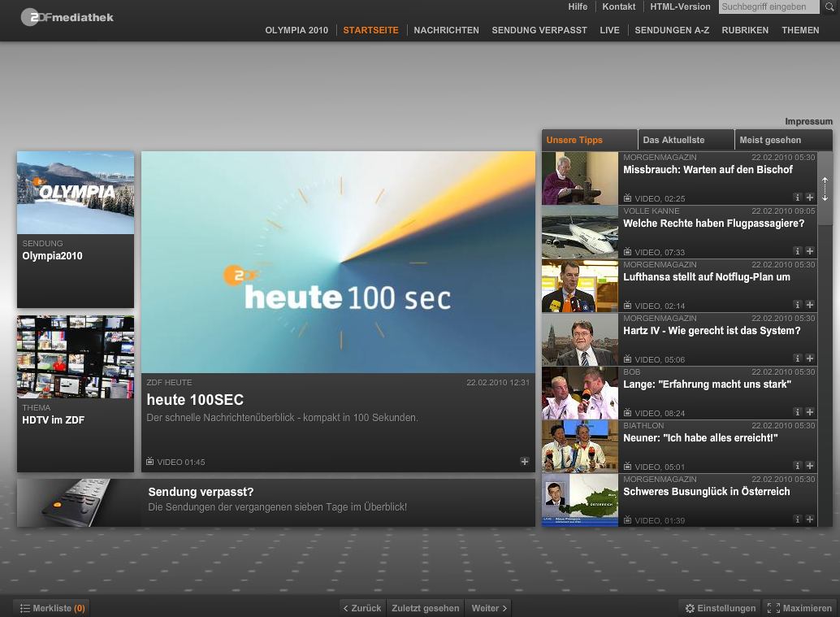Show info for Missbrauch bishop video
Screen dimensions: 840x617
point(798,198)
